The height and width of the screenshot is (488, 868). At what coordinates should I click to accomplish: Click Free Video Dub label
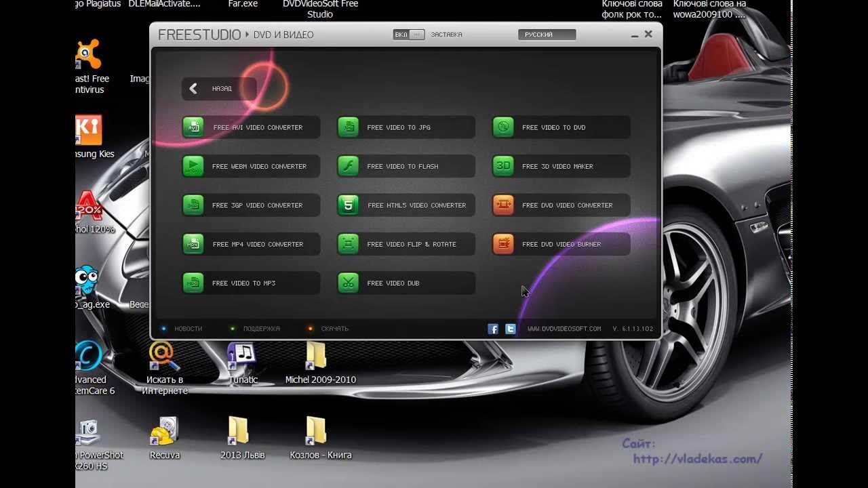click(393, 283)
